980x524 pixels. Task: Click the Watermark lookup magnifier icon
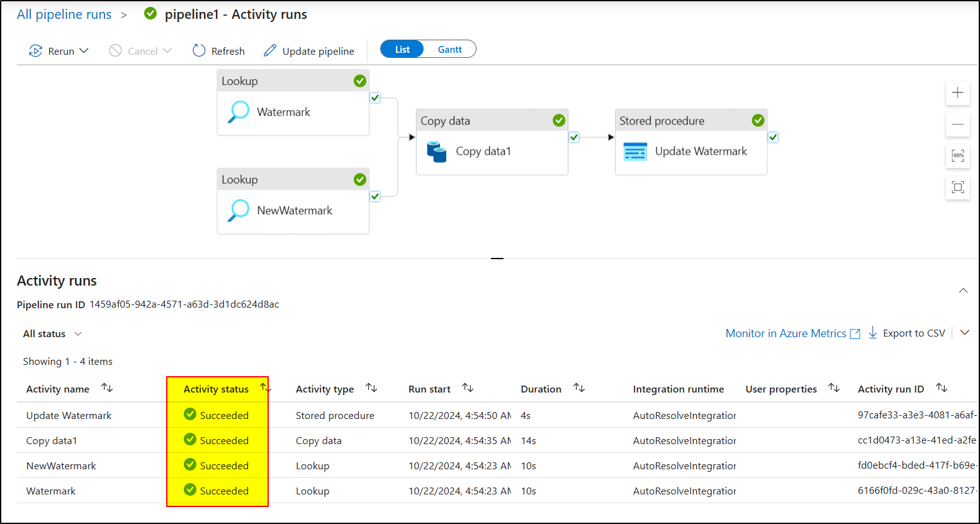pyautogui.click(x=238, y=112)
